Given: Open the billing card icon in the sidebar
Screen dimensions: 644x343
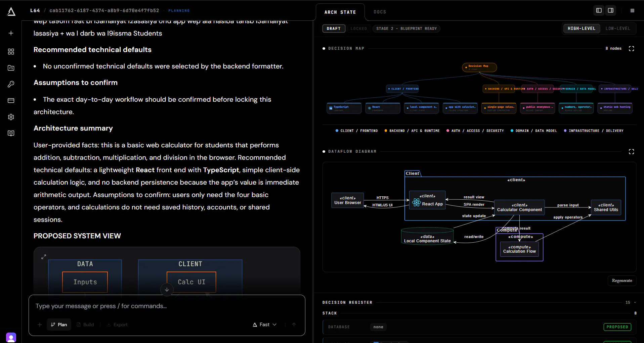Looking at the screenshot, I should [x=11, y=100].
